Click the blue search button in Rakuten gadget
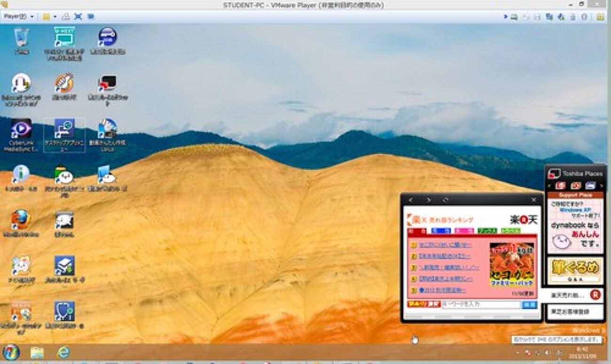Screen dimensions: 611x364 point(530,304)
